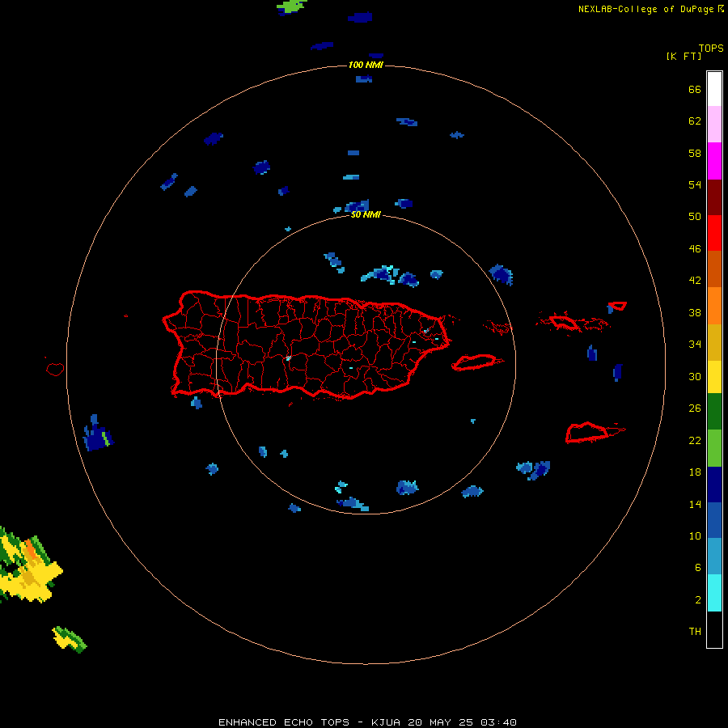The image size is (728, 728).
Task: Click the 'TOPS' legend title
Action: [x=711, y=49]
